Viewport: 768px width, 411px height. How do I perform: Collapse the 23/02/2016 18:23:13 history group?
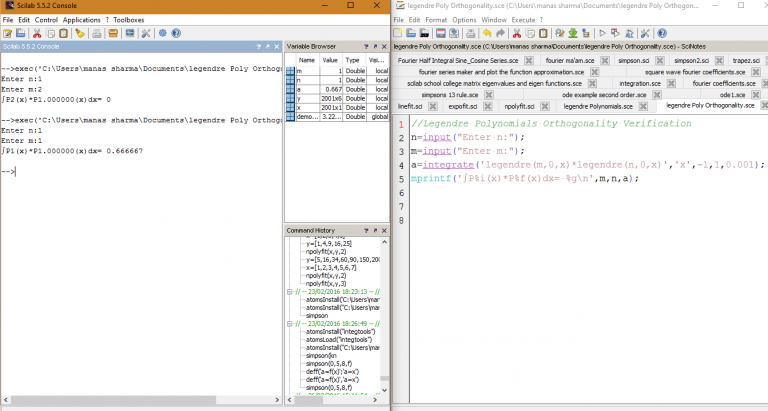coord(288,292)
